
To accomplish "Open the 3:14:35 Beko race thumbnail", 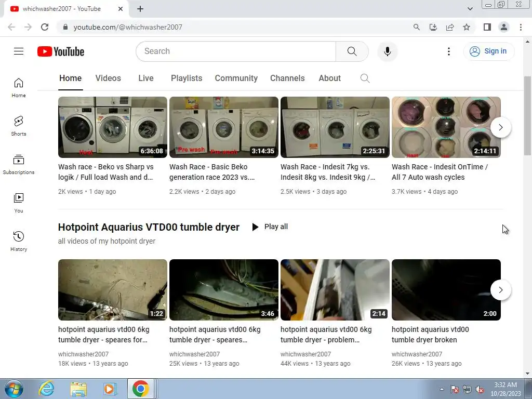I will point(223,127).
